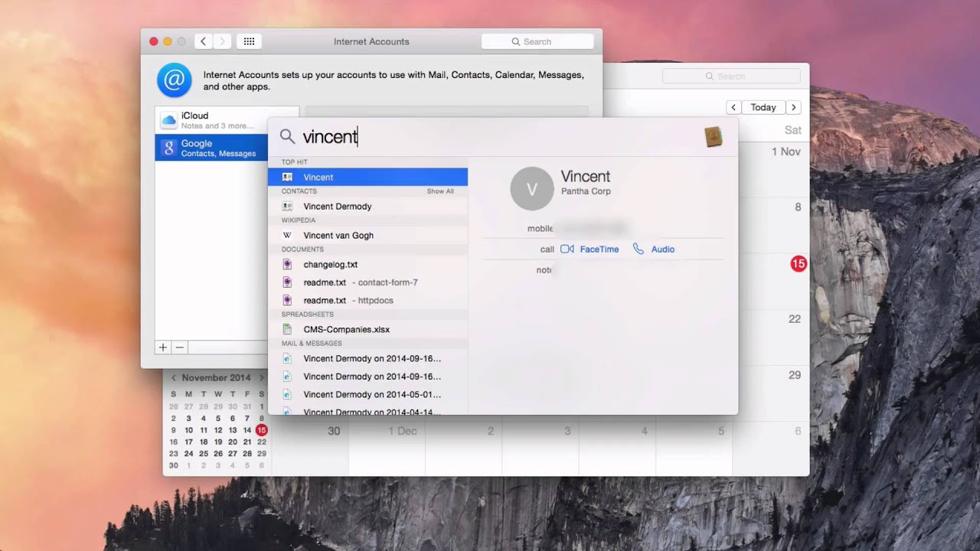Select 15 in the Calendar Sat column
980x551 pixels.
point(799,264)
